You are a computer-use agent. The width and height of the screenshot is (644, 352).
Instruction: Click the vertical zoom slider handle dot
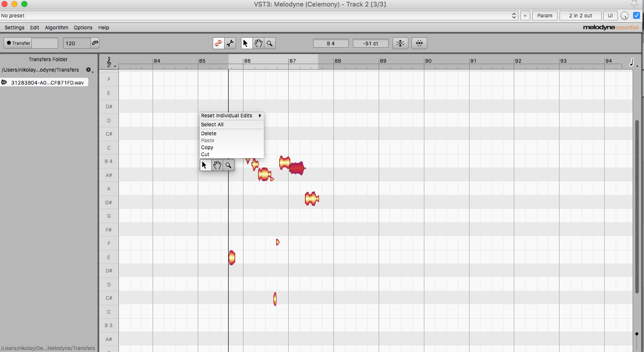pos(637,334)
